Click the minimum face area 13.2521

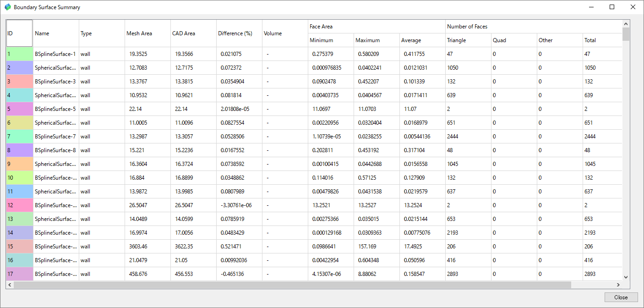pos(322,205)
